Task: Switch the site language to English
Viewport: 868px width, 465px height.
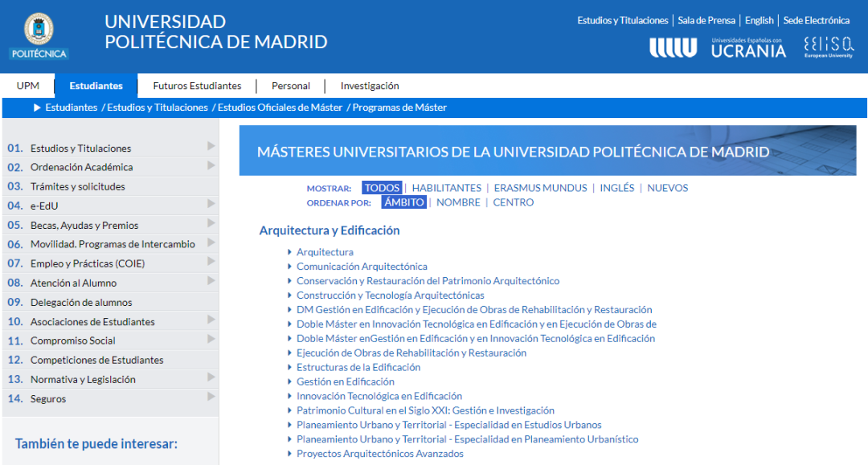Action: pyautogui.click(x=759, y=20)
